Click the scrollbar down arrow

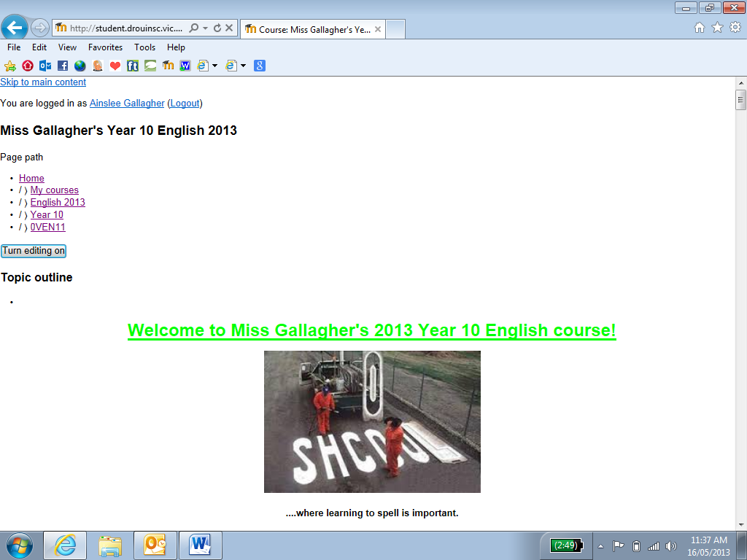pos(740,525)
